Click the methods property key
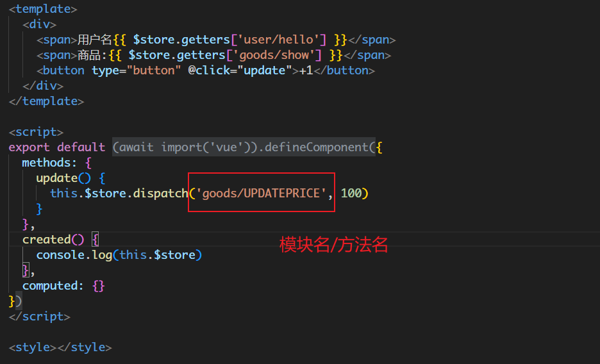 [50, 162]
